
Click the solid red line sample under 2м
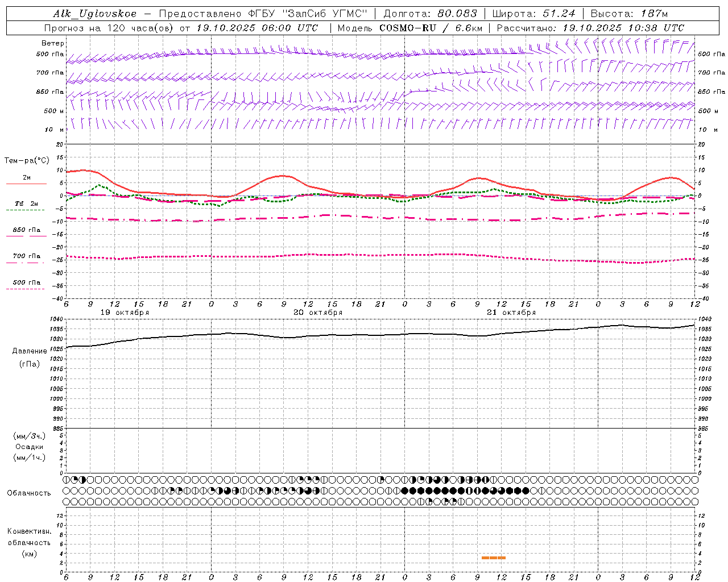click(26, 184)
